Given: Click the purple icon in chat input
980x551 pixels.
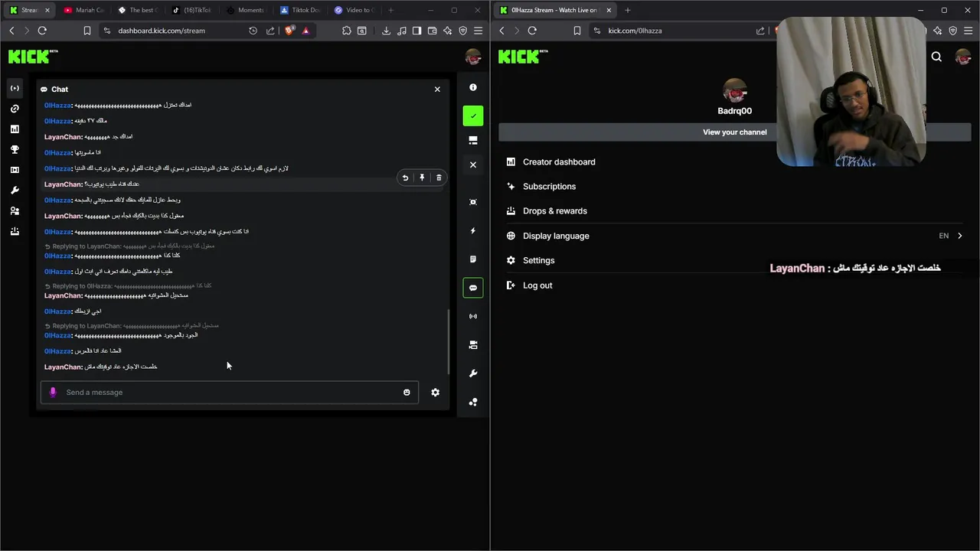Looking at the screenshot, I should tap(53, 393).
